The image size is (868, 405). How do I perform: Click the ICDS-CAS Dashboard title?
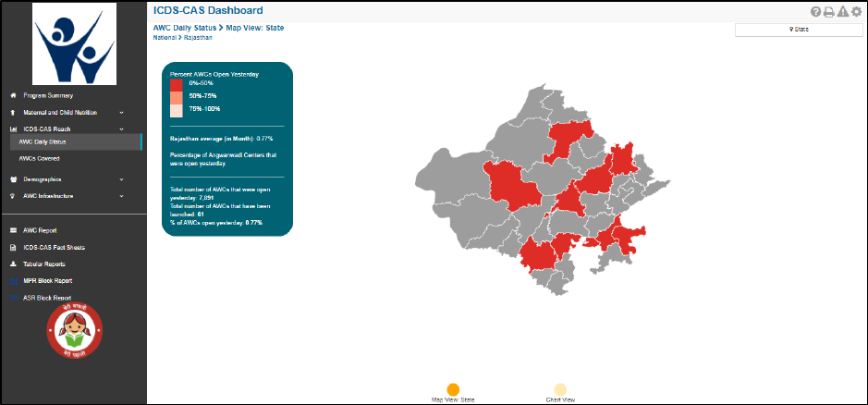click(x=208, y=10)
